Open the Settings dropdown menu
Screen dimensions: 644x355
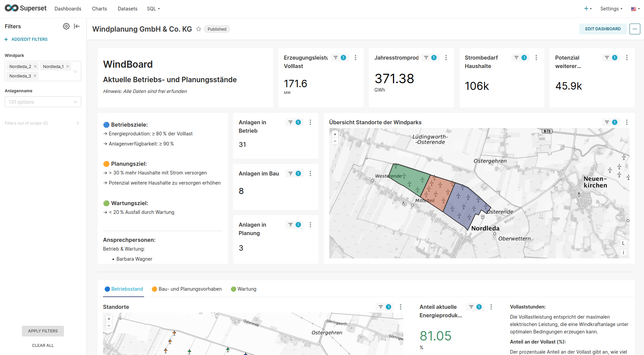pyautogui.click(x=611, y=9)
